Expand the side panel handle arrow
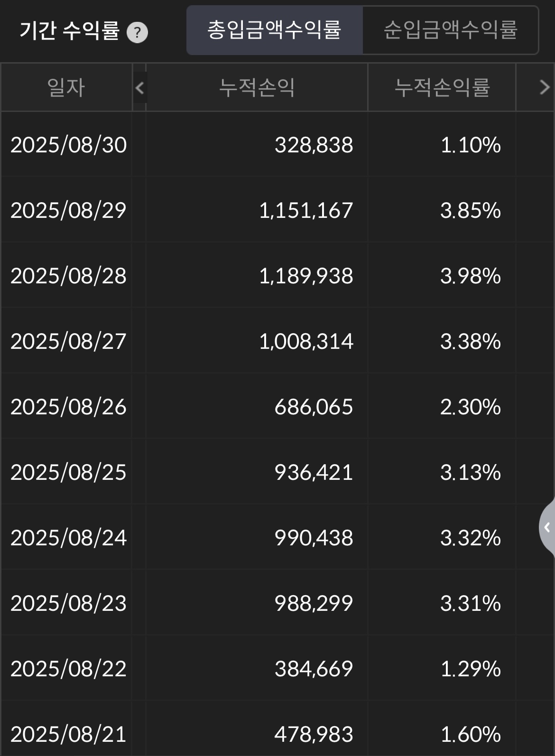The width and height of the screenshot is (555, 756). point(547,527)
